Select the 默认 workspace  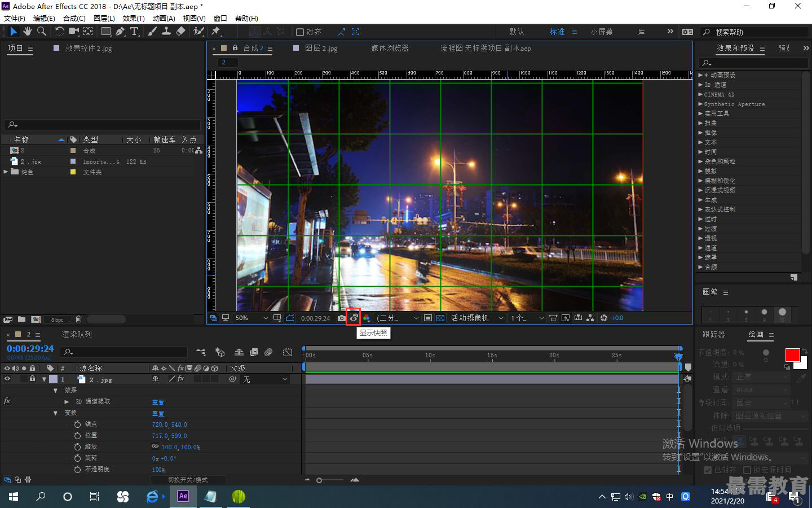[517, 32]
